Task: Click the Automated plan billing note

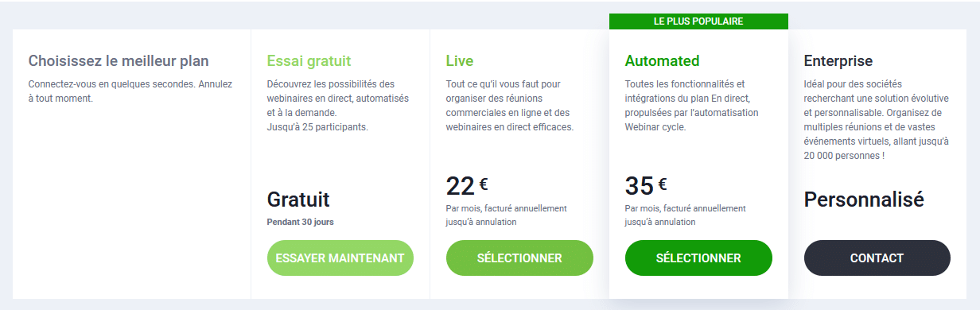Action: [x=686, y=215]
